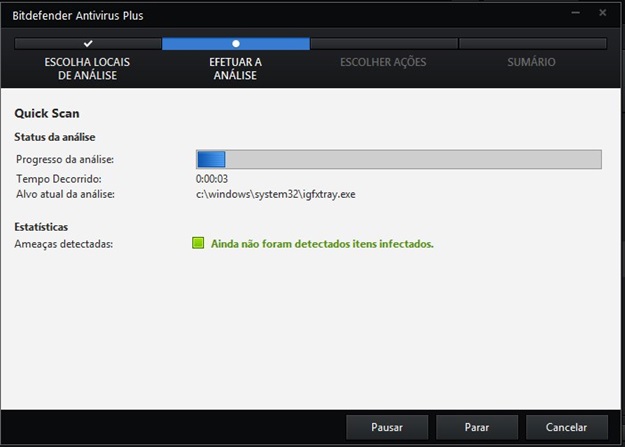
Task: Click the Alvo atual da análise label
Action: [x=65, y=194]
